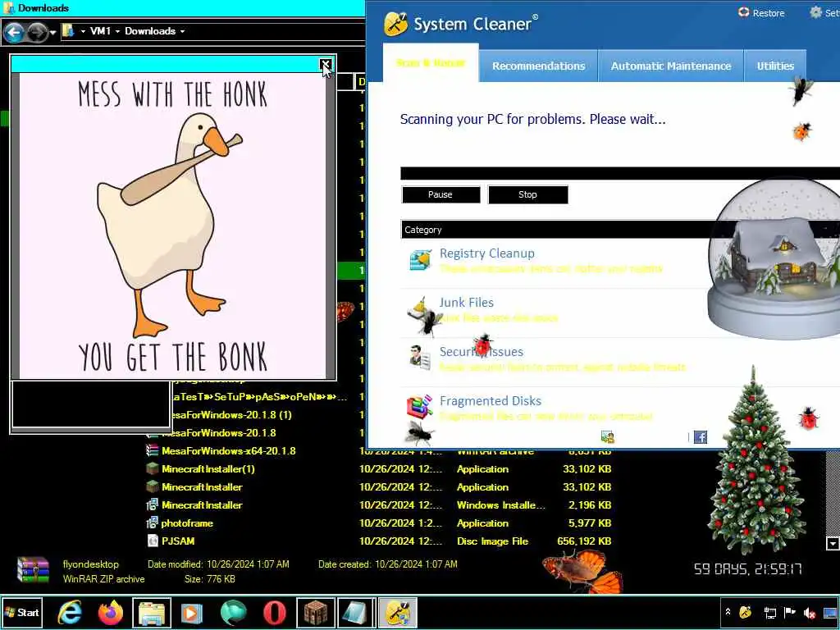This screenshot has height=630, width=840.
Task: Click the scrollbar down arrow beside the tree
Action: 833,543
